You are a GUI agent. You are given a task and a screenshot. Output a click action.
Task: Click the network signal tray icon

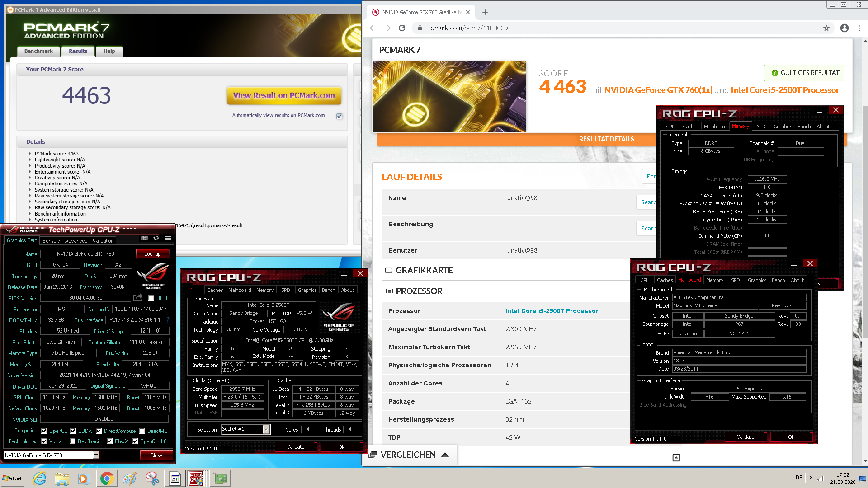click(x=821, y=478)
